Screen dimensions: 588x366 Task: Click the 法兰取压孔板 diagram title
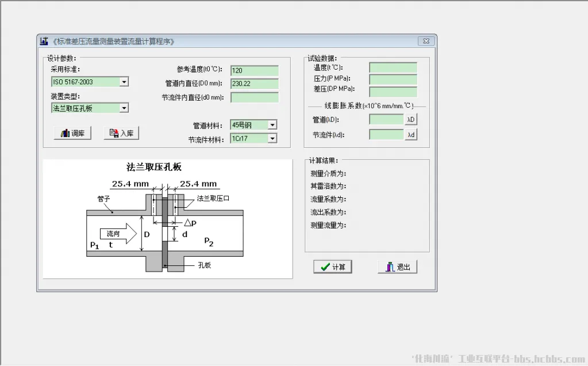click(x=154, y=167)
